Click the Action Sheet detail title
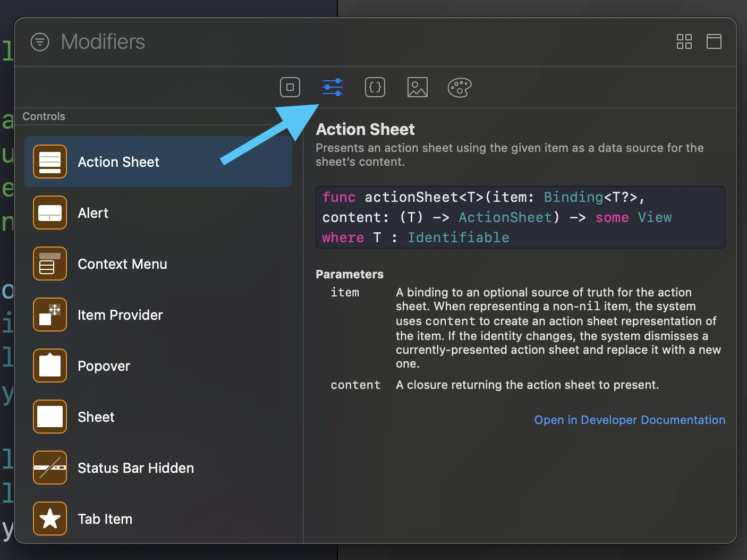 coord(365,129)
